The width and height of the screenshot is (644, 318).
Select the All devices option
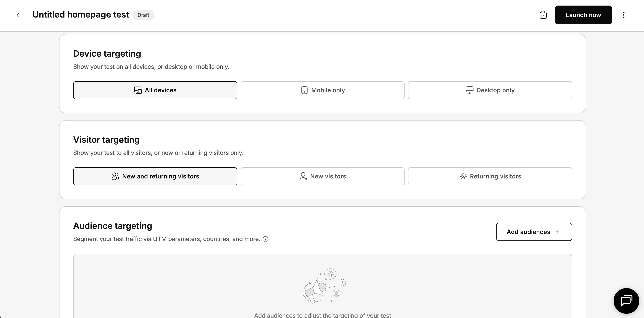click(155, 90)
